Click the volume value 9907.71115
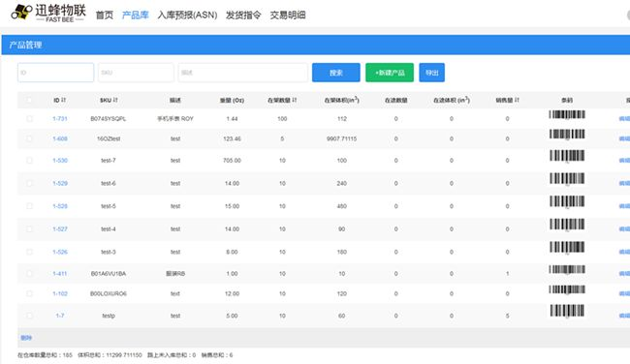This screenshot has height=364, width=630. tap(341, 138)
